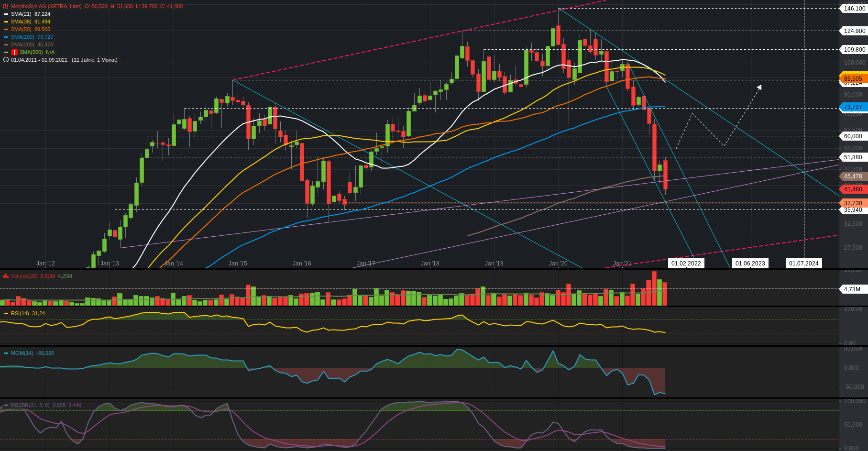Click the candlestick chart type icon

tap(6, 6)
